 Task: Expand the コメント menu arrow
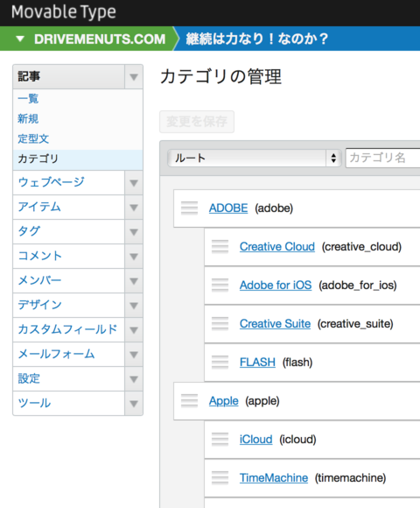134,257
